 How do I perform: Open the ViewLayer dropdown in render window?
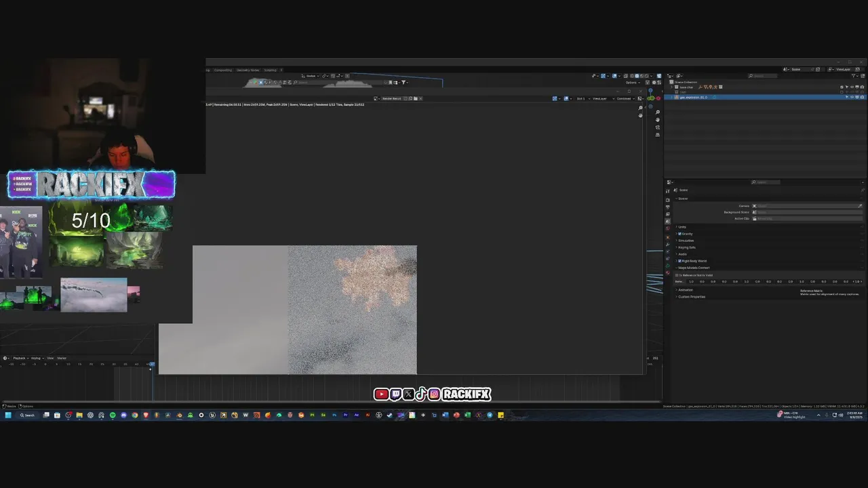click(603, 98)
